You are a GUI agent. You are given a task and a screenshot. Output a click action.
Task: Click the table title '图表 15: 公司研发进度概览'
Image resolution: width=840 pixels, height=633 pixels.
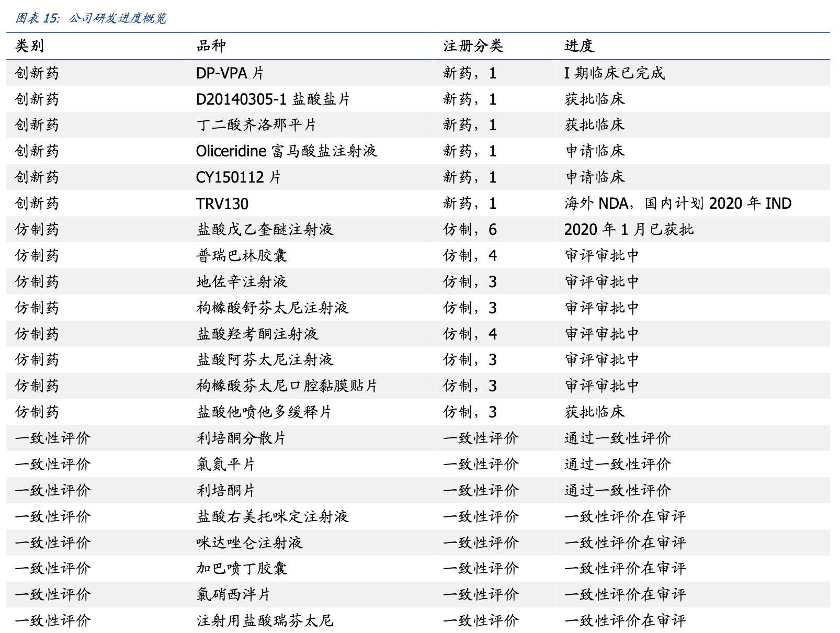(x=90, y=18)
